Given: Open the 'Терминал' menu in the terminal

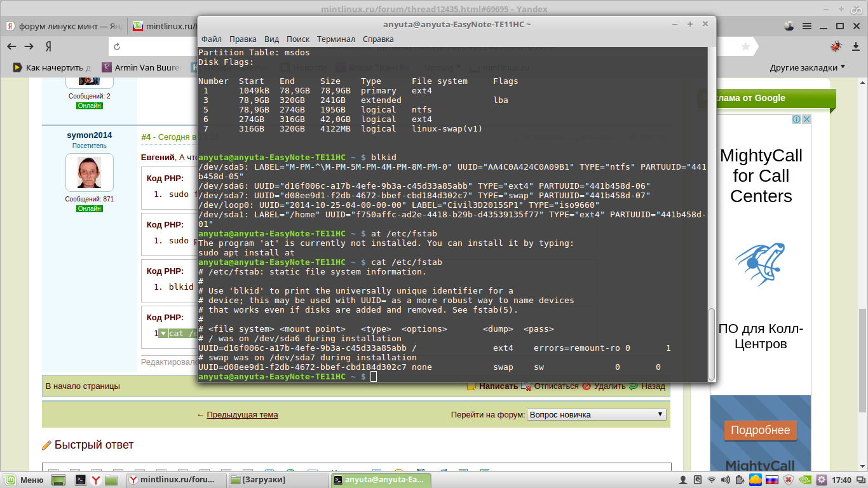Looking at the screenshot, I should pos(336,39).
